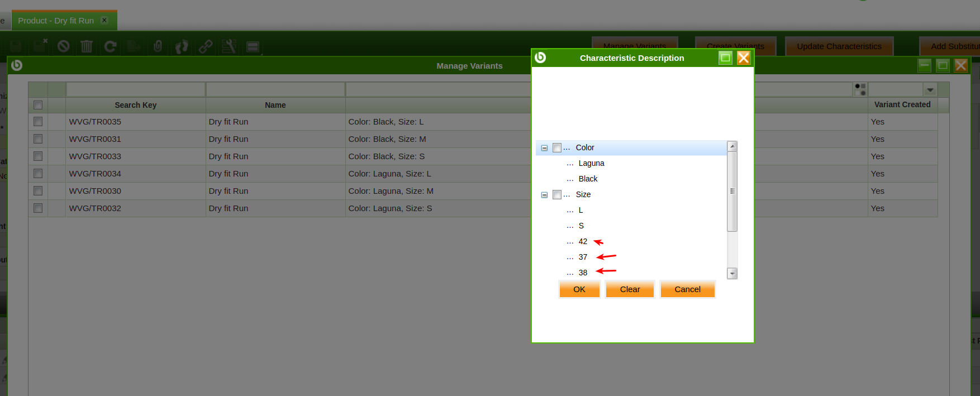
Task: Click the paperclip Attachments icon
Action: pyautogui.click(x=158, y=46)
